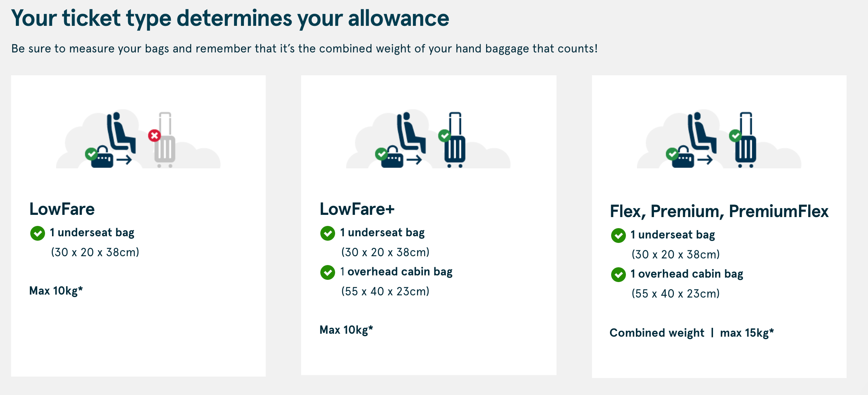Click the Max 10kg* text under LowFare
868x395 pixels.
tap(56, 291)
